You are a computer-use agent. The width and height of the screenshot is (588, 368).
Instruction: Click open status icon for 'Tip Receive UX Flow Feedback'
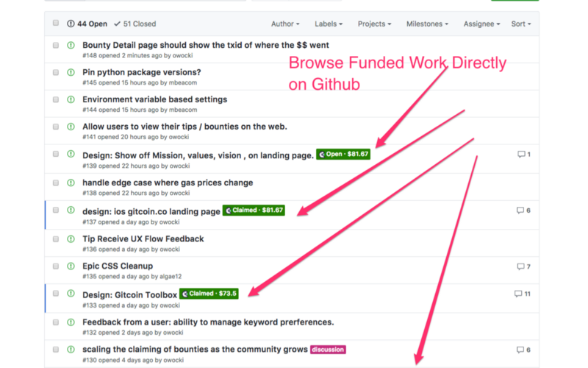point(71,239)
